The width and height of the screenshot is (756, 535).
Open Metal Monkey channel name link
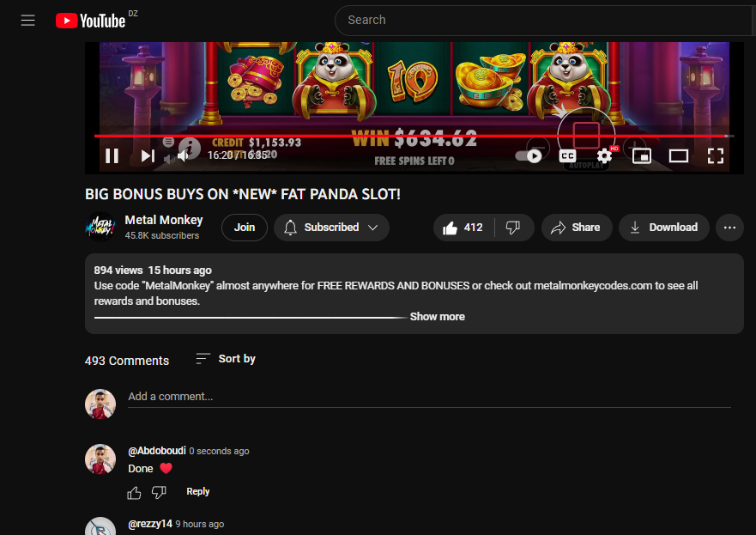(x=163, y=220)
